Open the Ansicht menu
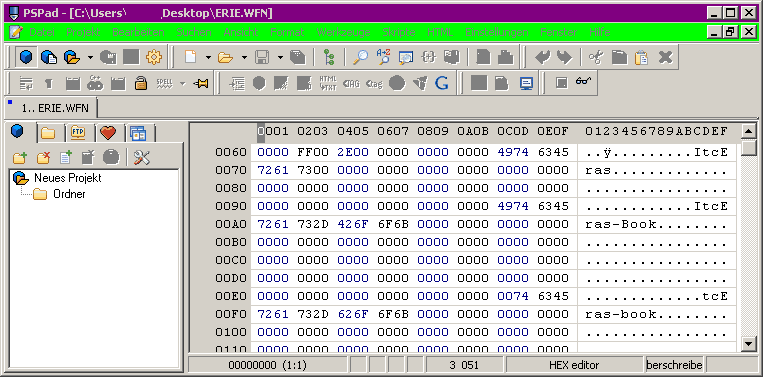This screenshot has width=763, height=377. pos(241,32)
